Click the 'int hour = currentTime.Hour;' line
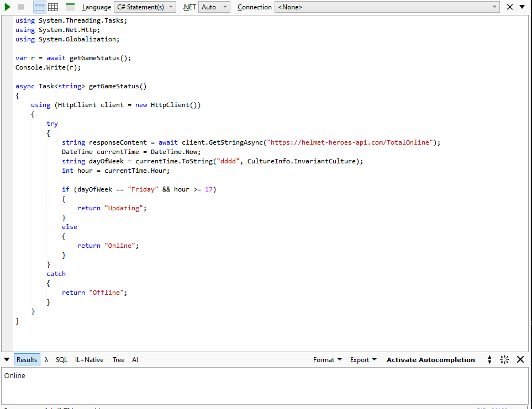532x409 pixels. [x=115, y=171]
